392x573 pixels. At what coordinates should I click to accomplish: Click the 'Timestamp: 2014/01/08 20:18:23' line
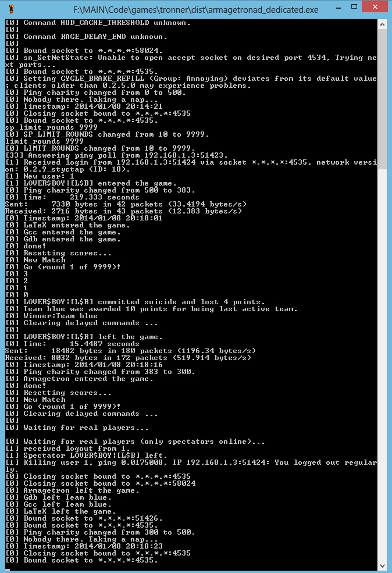point(84,546)
